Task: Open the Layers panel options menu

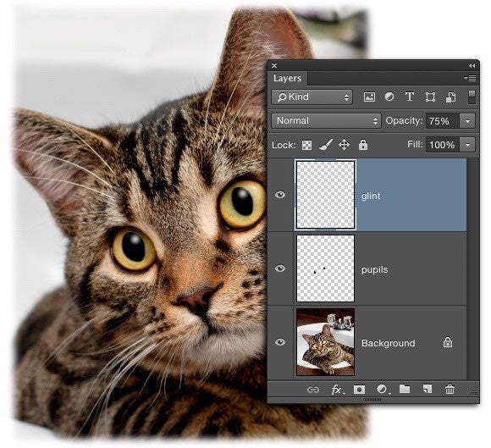Action: (470, 78)
